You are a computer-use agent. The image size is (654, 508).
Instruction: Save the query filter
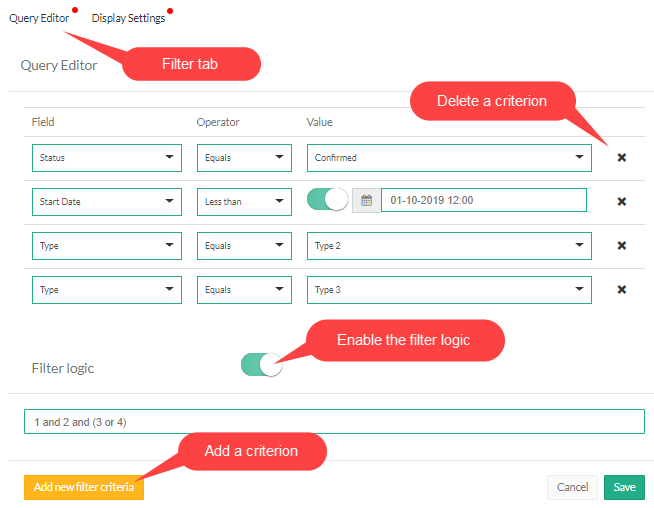tap(624, 487)
